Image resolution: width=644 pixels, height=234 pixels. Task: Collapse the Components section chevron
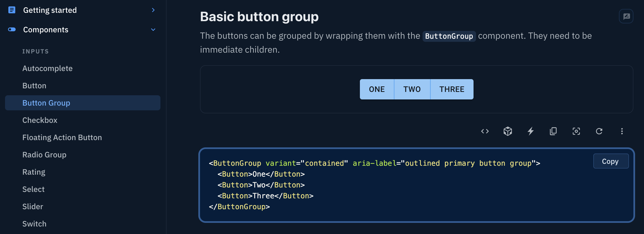click(x=153, y=30)
